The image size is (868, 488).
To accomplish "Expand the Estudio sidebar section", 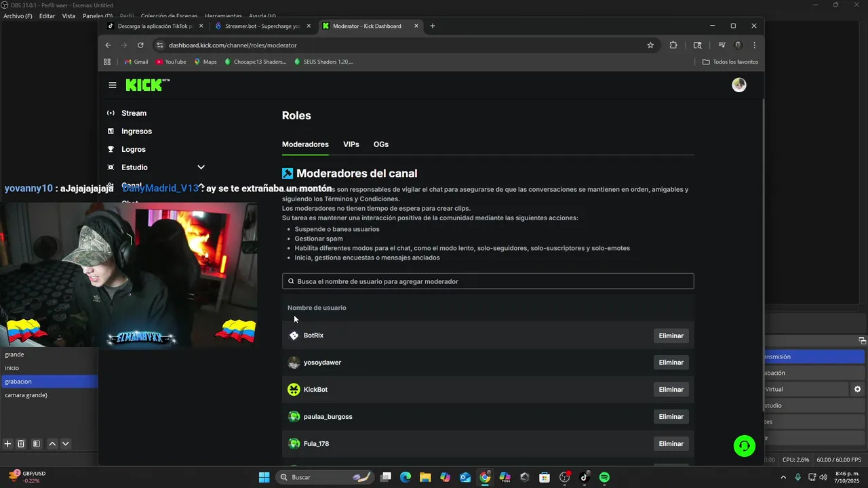I will click(201, 167).
